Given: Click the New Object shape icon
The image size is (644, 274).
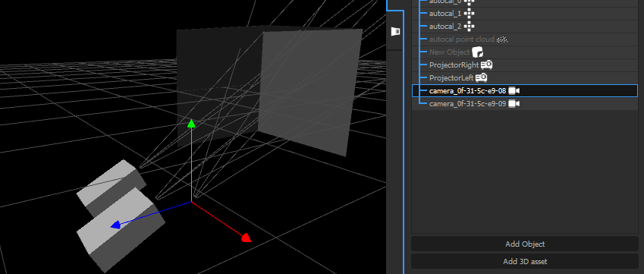Looking at the screenshot, I should (477, 52).
